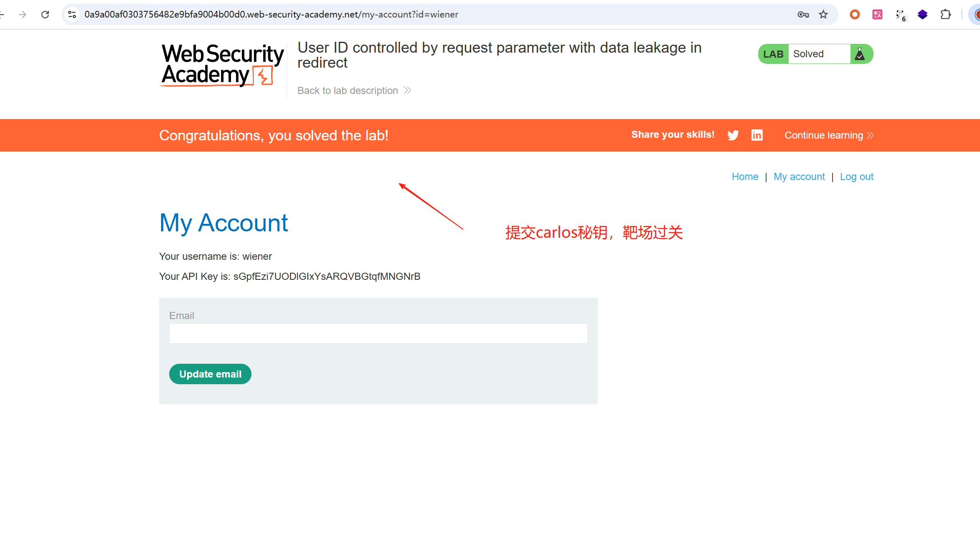980x540 pixels.
Task: Click the browser reload icon
Action: click(45, 15)
